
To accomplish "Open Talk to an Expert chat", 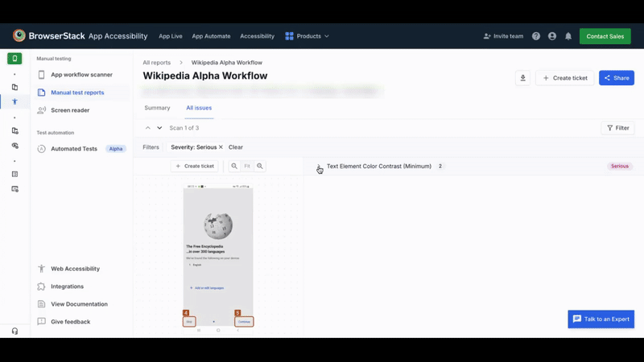I will click(x=601, y=319).
